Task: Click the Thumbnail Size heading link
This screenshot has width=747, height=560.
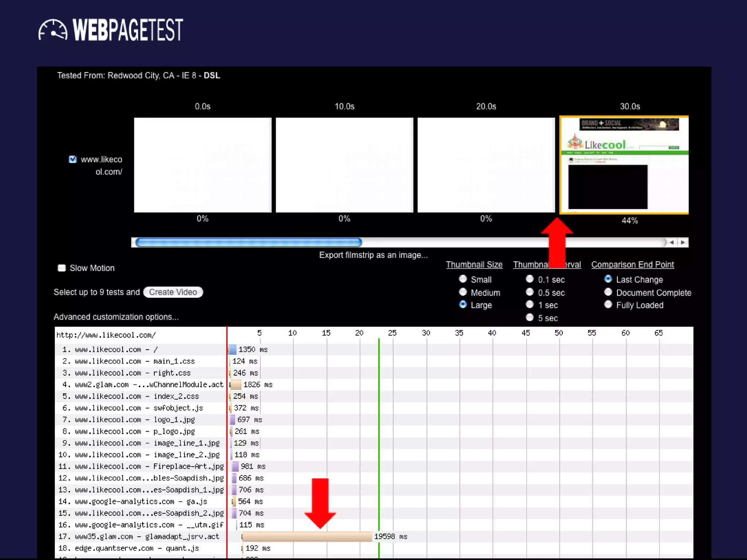Action: (x=474, y=265)
